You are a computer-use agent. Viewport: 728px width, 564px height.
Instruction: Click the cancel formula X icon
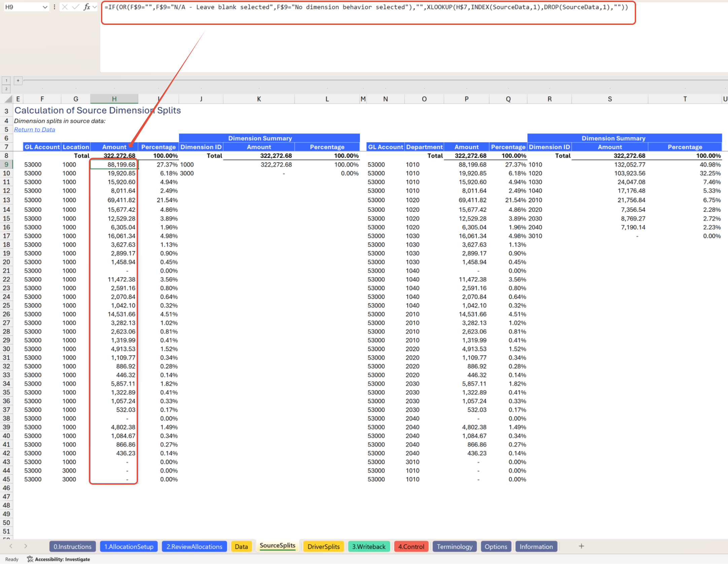pyautogui.click(x=65, y=7)
